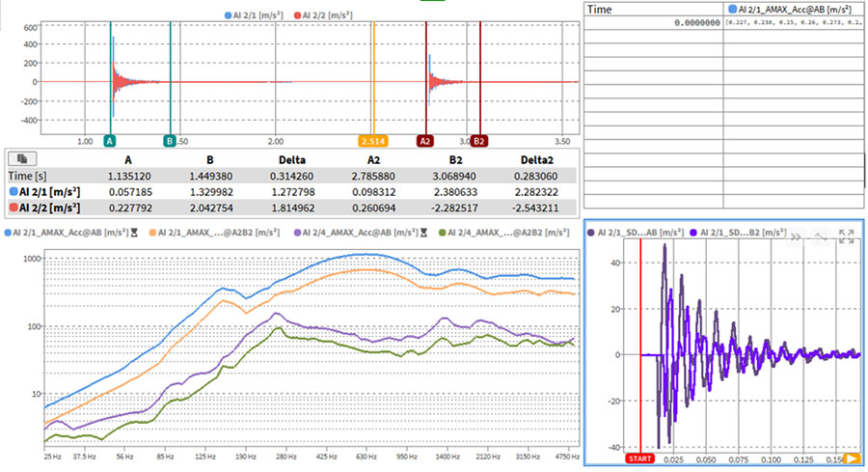Click blue AI 2/1 legend dot in top graph
The height and width of the screenshot is (472, 868).
(228, 15)
